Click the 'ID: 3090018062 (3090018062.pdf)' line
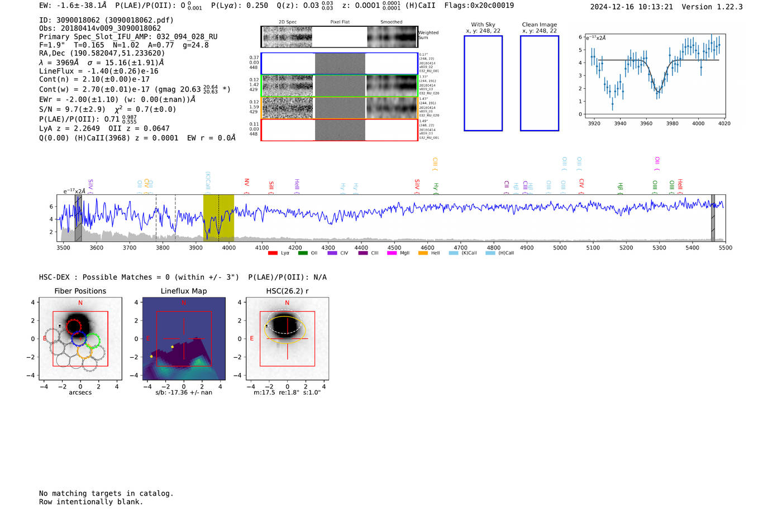The width and height of the screenshot is (782, 532). click(x=106, y=20)
